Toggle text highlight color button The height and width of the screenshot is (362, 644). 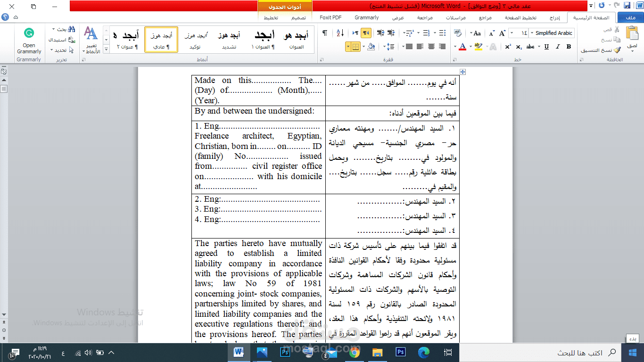[x=478, y=47]
